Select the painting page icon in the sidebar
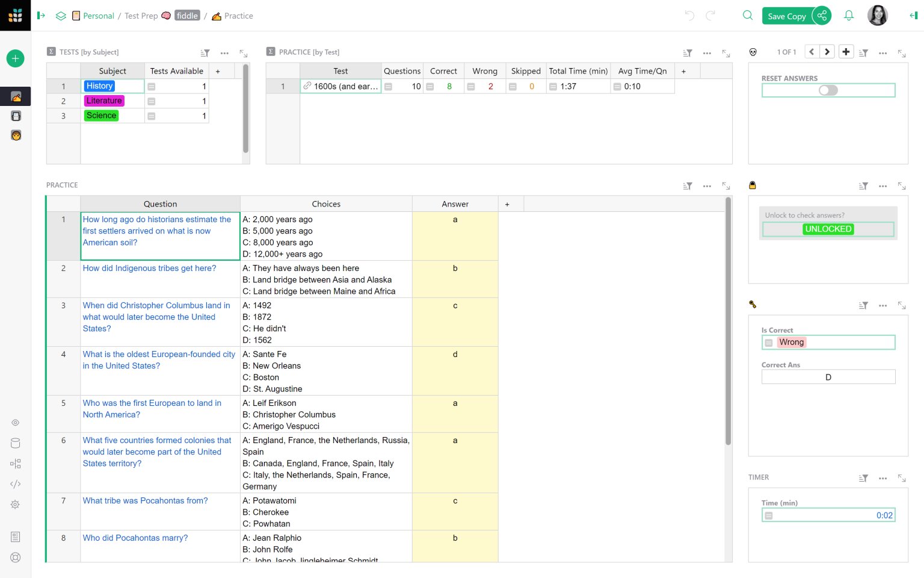Screen dimensions: 924x578 tap(15, 96)
